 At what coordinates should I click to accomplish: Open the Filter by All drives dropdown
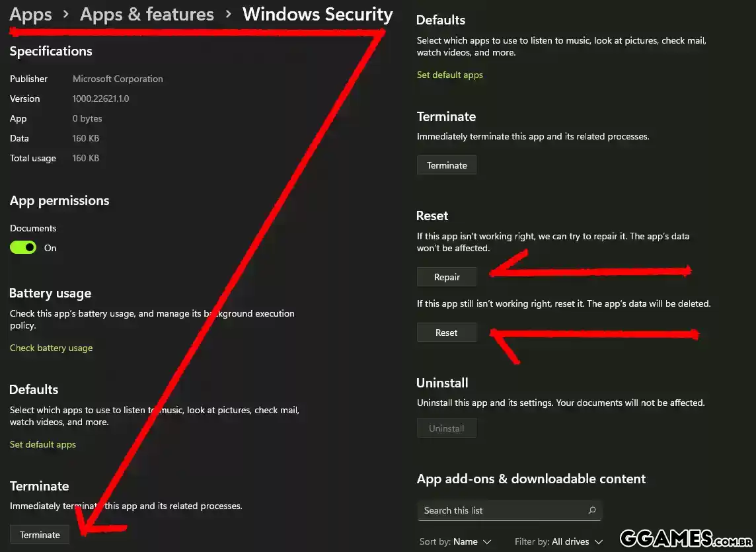click(558, 541)
